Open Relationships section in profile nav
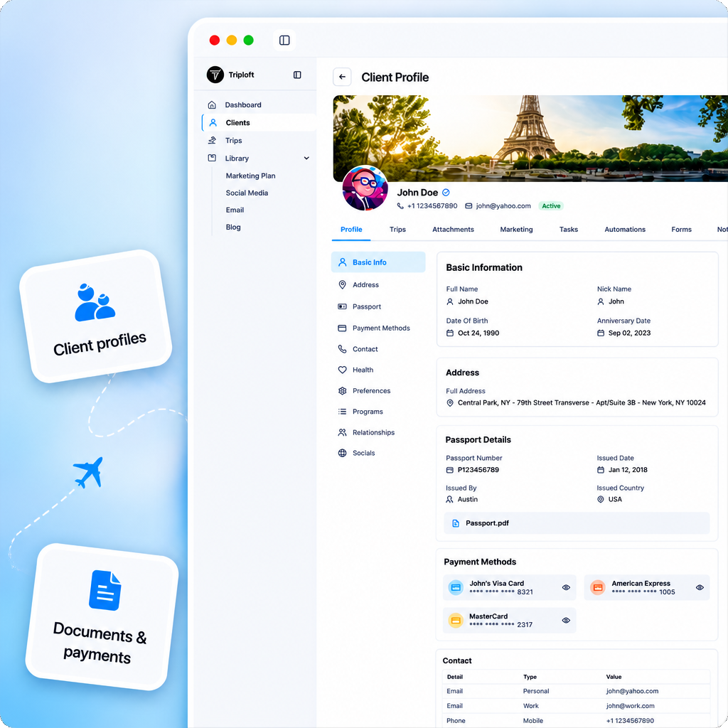 (373, 432)
